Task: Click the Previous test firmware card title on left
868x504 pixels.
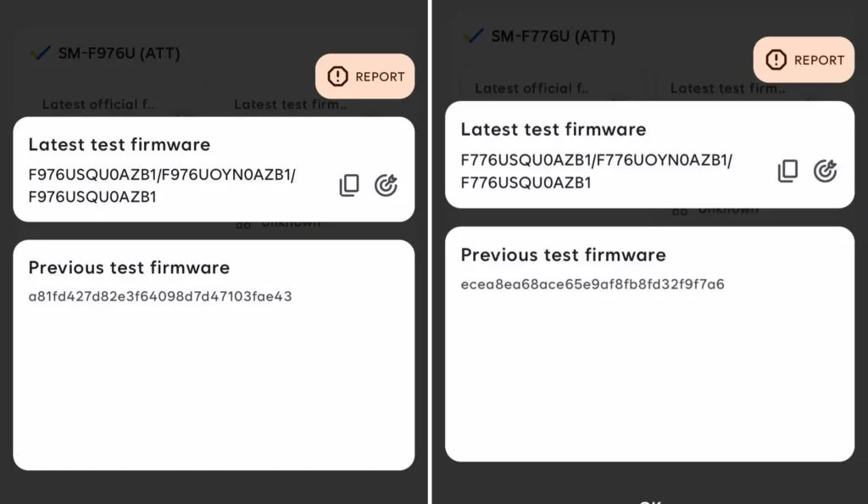Action: tap(129, 267)
